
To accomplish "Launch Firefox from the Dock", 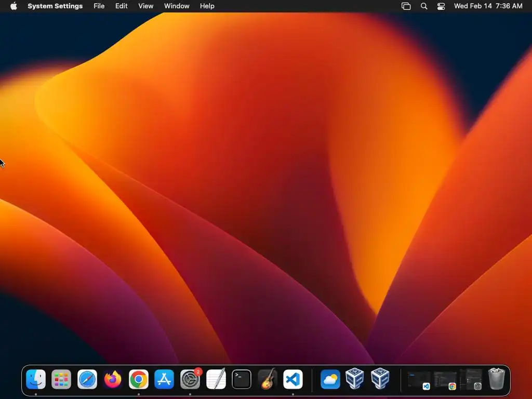I will tap(113, 379).
